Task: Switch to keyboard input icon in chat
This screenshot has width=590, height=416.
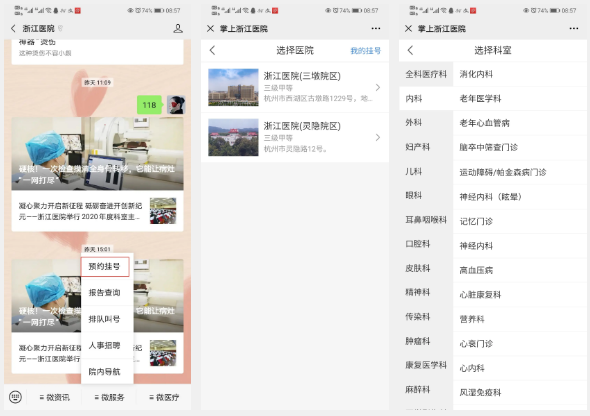Action: point(15,397)
